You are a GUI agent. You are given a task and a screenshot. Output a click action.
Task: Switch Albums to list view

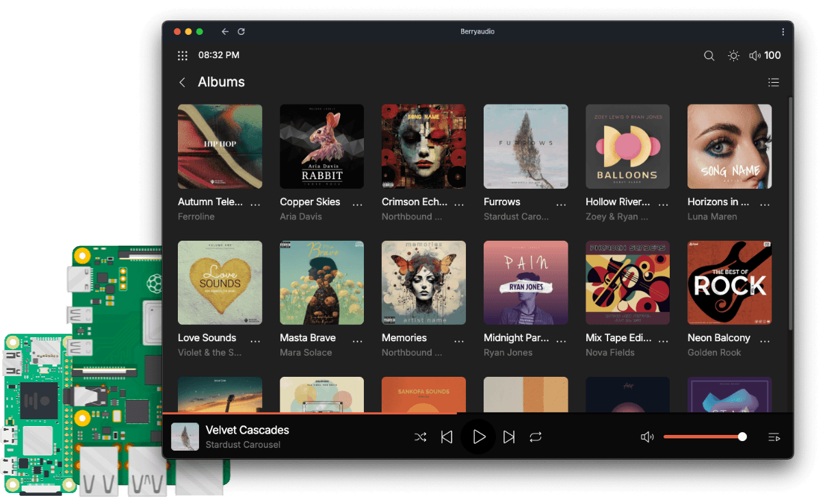pos(774,81)
